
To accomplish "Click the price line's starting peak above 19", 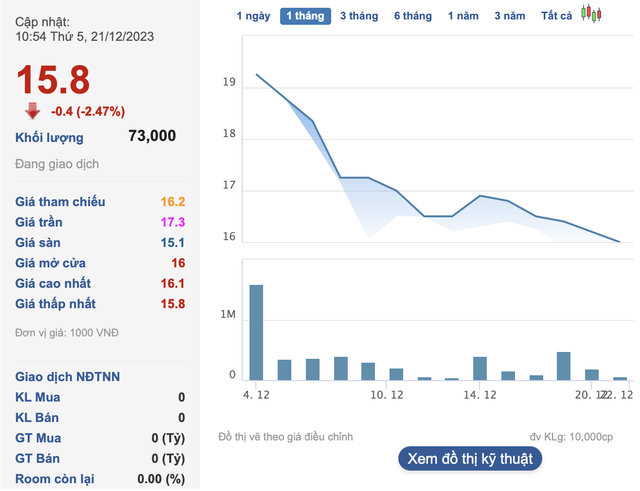I will [x=257, y=75].
